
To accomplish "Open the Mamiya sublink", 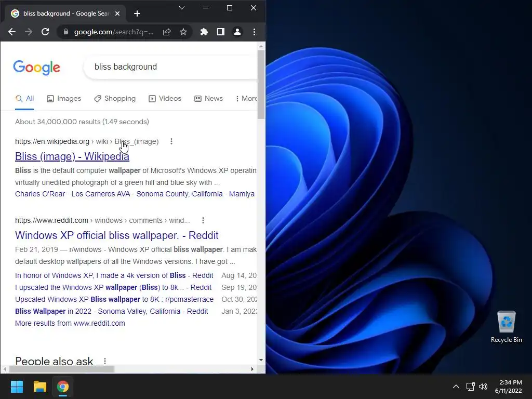I will [242, 194].
